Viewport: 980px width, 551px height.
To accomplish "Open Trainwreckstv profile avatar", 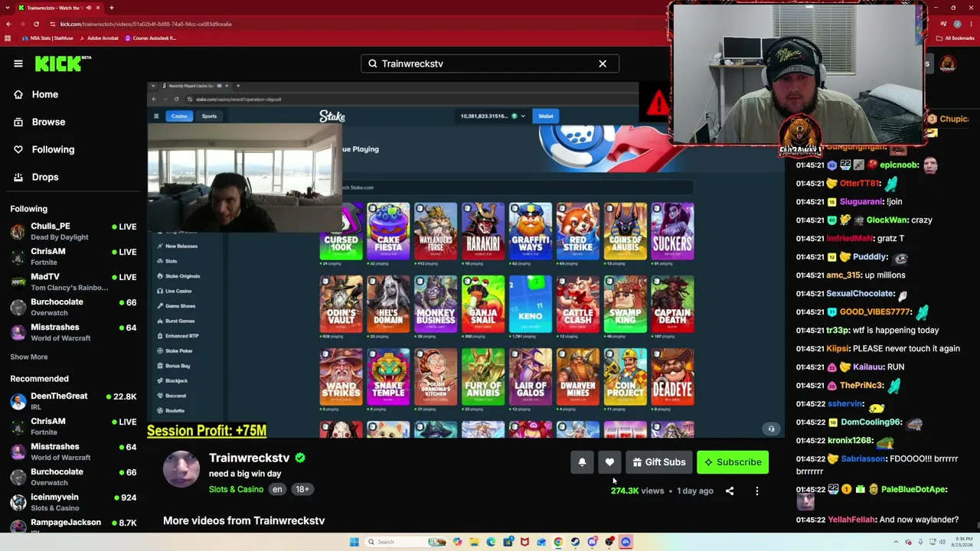I will tap(181, 468).
